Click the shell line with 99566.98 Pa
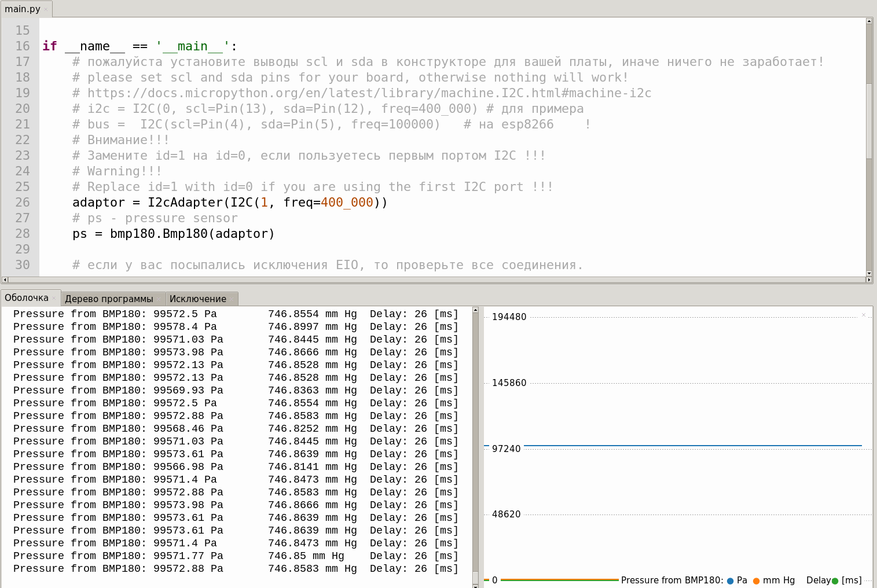 tap(236, 466)
